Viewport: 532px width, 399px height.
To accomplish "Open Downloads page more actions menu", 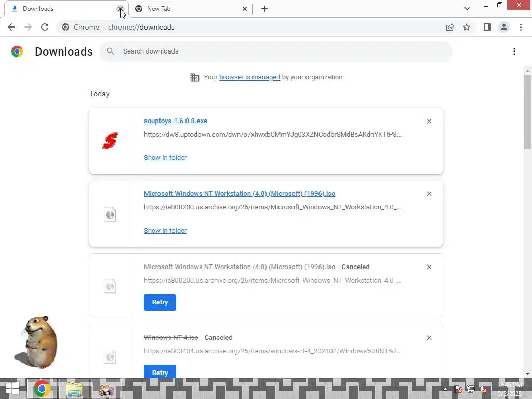I will (x=514, y=51).
